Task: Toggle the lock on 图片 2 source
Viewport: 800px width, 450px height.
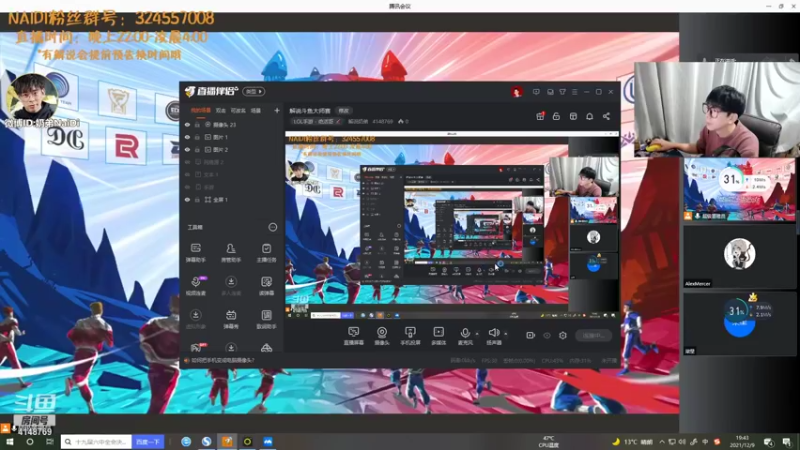Action: pyautogui.click(x=197, y=149)
